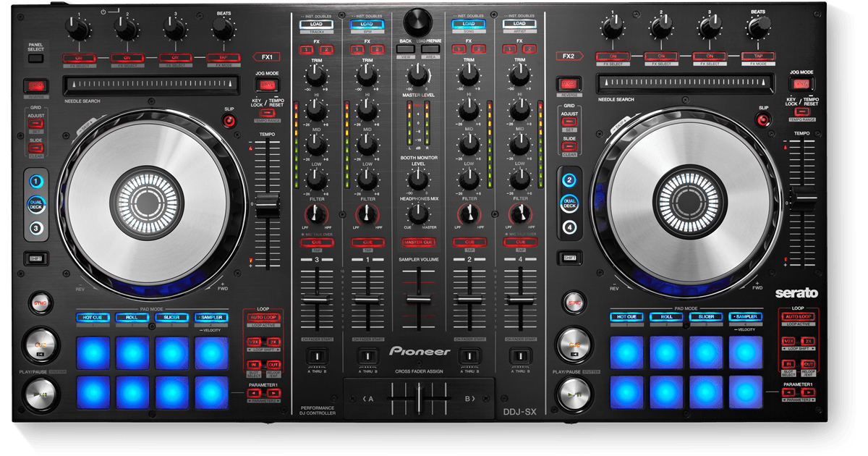Trigger top-right performance pad on right deck

coord(746,352)
